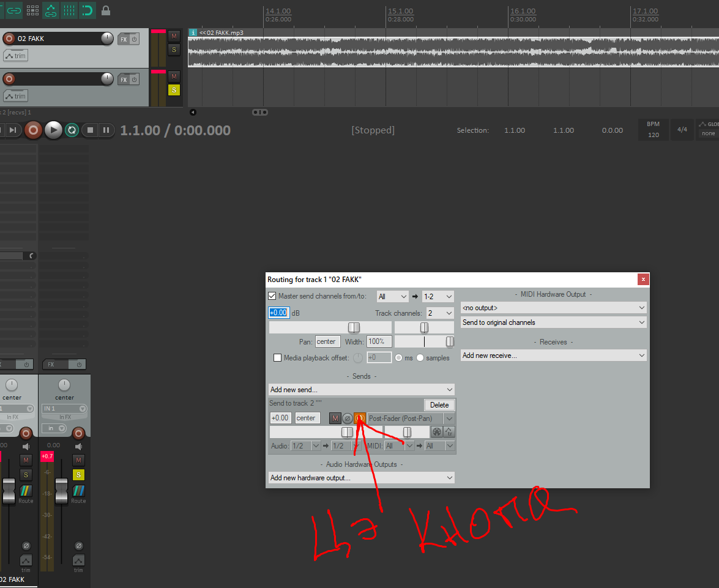Click the 02 FAKK.mp3 item info icon
The image size is (719, 588).
pyautogui.click(x=193, y=32)
